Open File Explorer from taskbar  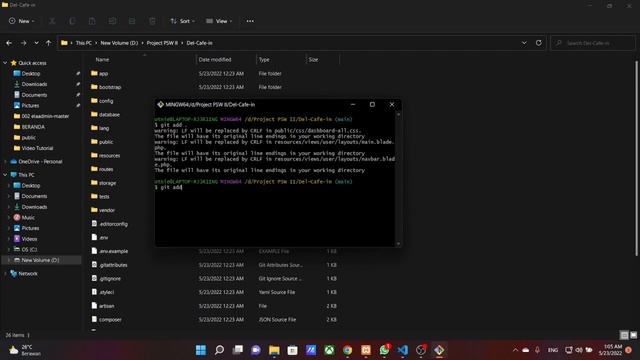274,350
